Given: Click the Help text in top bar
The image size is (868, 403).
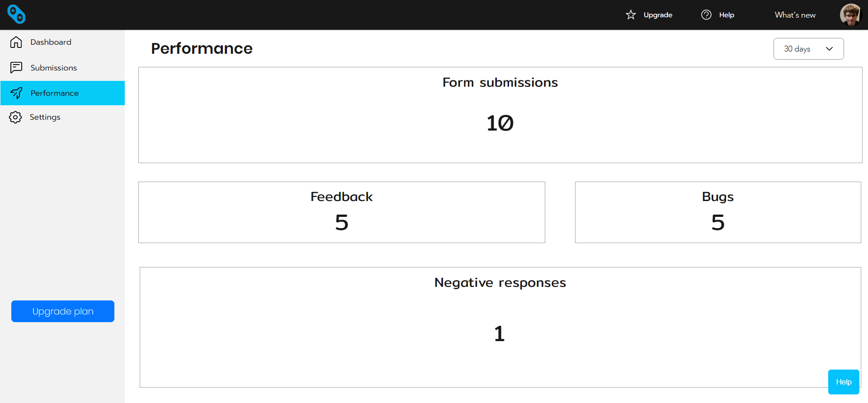Looking at the screenshot, I should point(726,15).
